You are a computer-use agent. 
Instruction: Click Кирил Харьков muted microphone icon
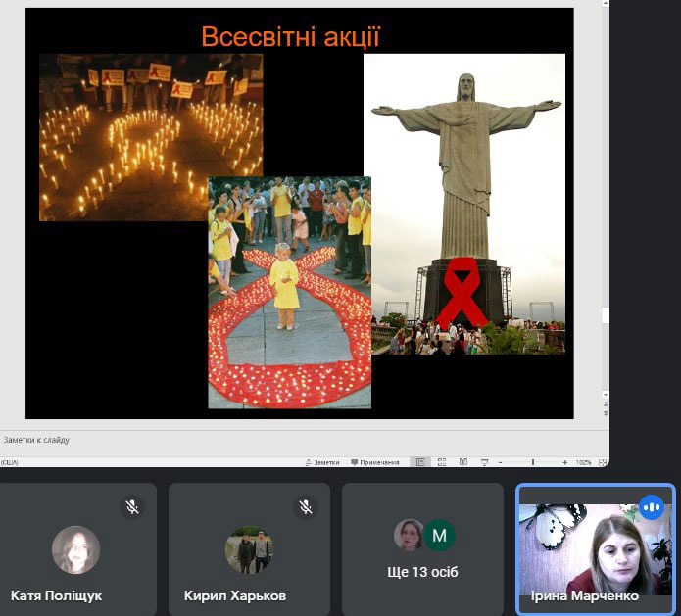tap(306, 506)
